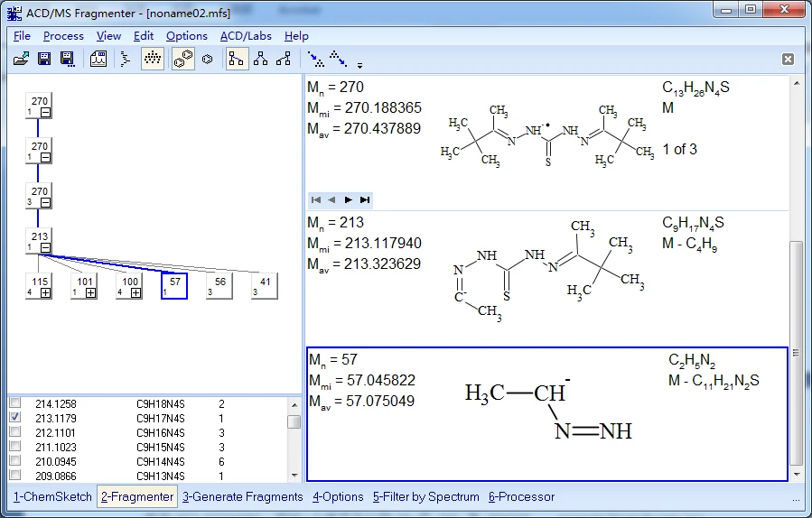Open 6-Processor
812x518 pixels.
[521, 496]
